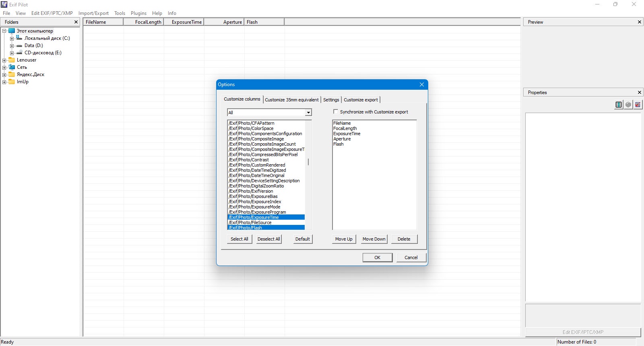
Task: Click the column table icon in Properties panel
Action: [619, 105]
